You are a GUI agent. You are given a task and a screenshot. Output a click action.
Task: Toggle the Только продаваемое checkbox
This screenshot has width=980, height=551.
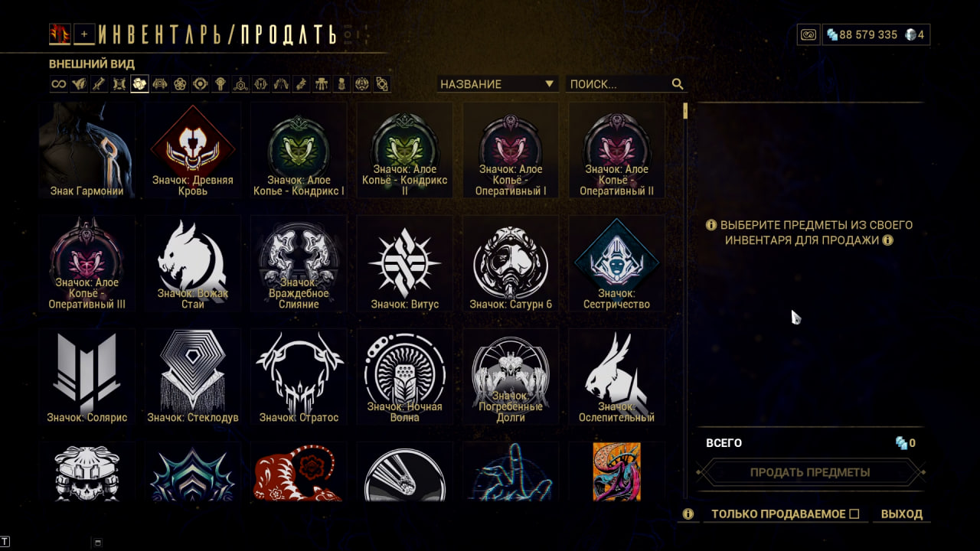tap(854, 514)
